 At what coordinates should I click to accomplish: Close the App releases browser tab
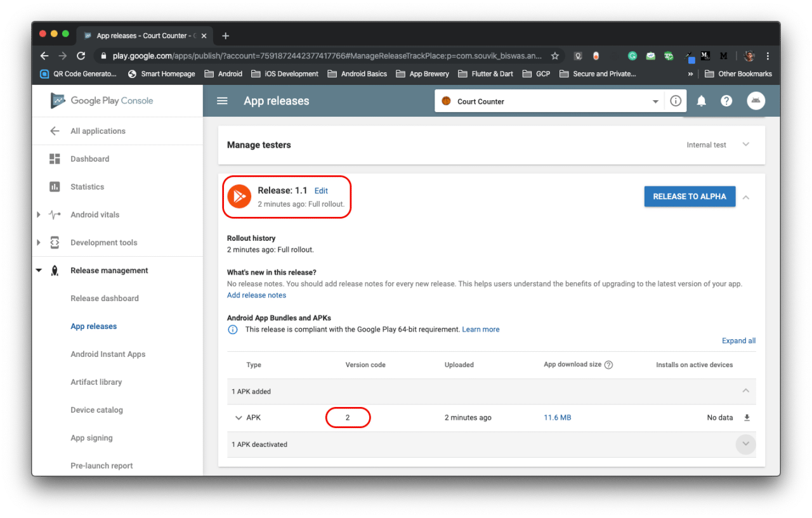(x=204, y=36)
